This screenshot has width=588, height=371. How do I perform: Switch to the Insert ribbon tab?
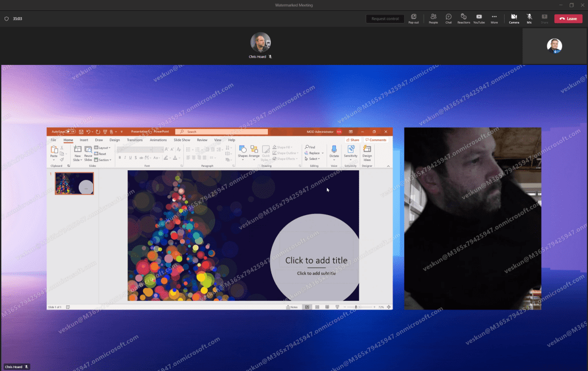(x=84, y=140)
